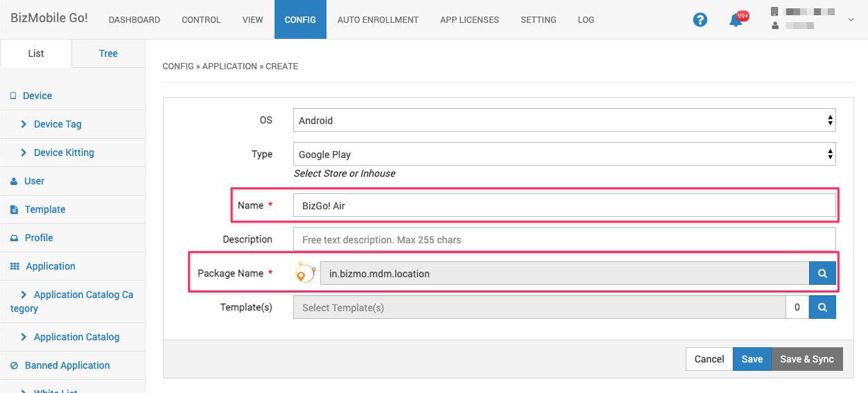Open the APP LICENSES menu
Screen dimensions: 868x393
coord(469,20)
